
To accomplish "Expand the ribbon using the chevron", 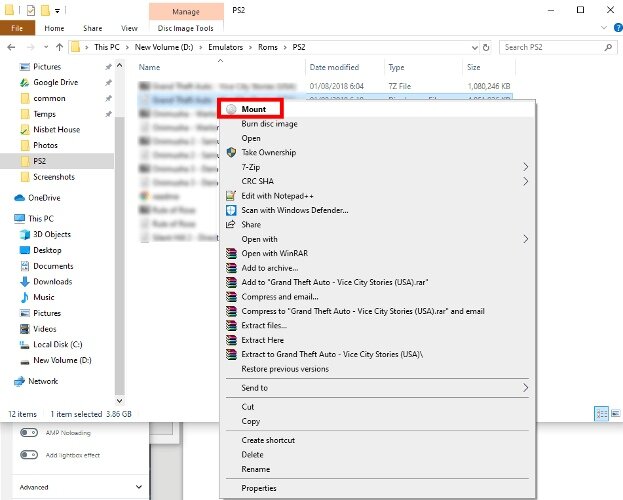I will 604,28.
